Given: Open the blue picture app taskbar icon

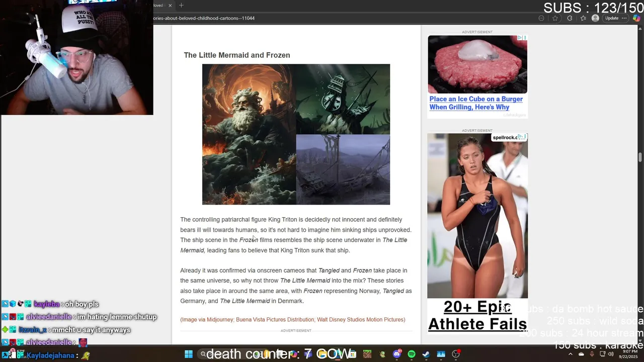Looking at the screenshot, I should tap(441, 354).
